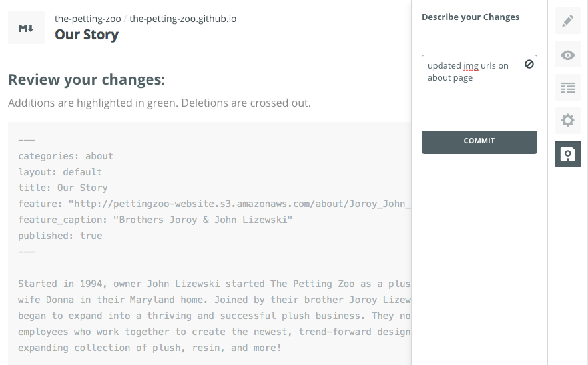Cancel changes via circle-slash icon
Screen dimensions: 588x365
[x=529, y=65]
